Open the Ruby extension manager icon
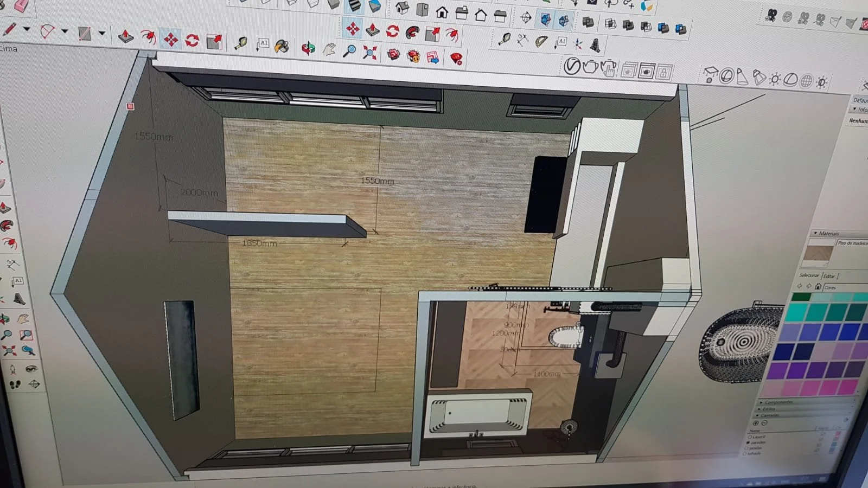868x488 pixels. click(456, 59)
